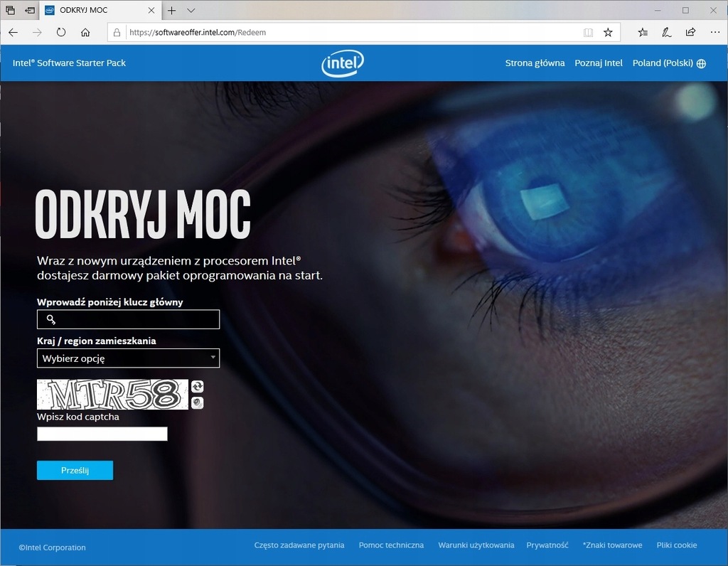Click the Prześlij submit button
The width and height of the screenshot is (728, 566).
pos(75,470)
